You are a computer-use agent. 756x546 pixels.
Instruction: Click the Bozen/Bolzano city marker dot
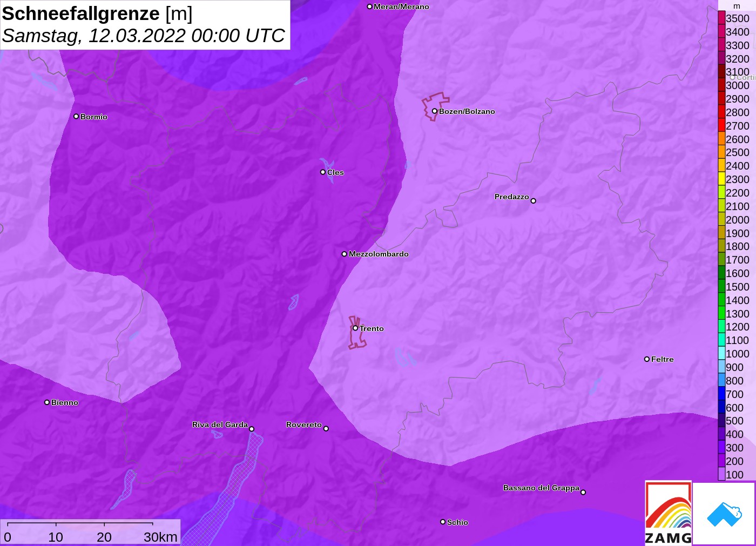[x=435, y=111]
